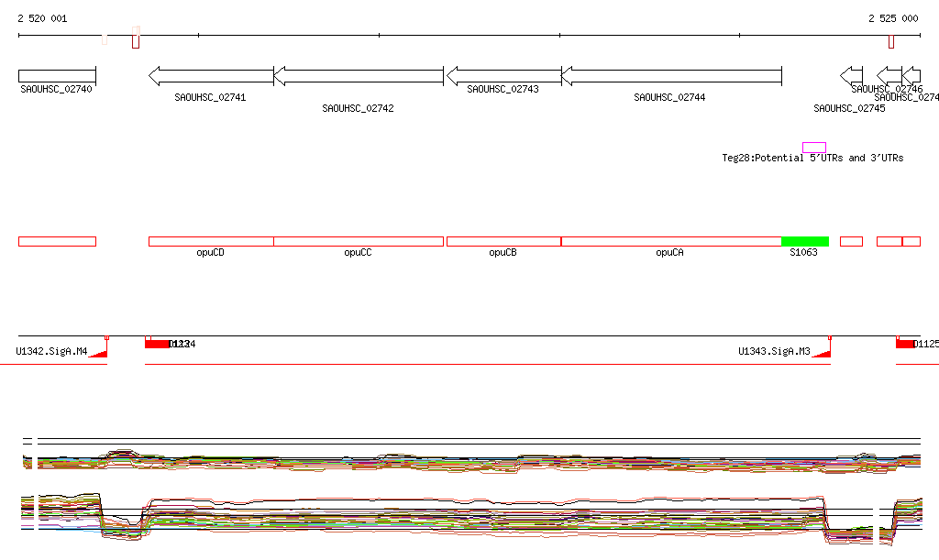Click the red opuCB box

point(503,242)
